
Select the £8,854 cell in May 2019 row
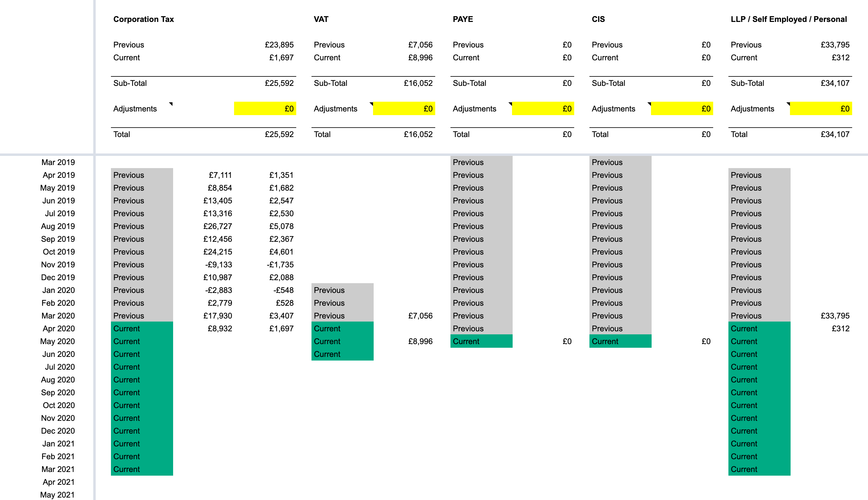tap(219, 188)
